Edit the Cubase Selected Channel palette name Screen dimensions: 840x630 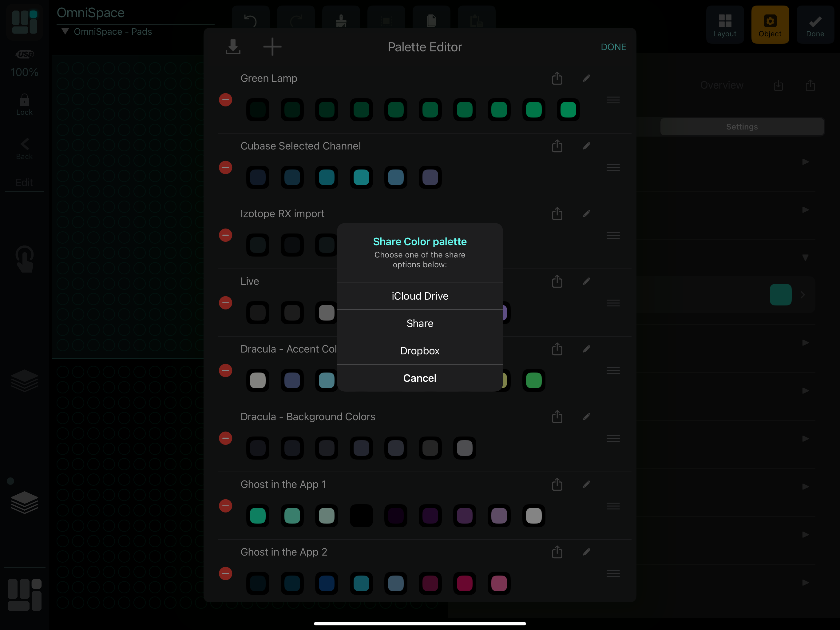pos(586,146)
